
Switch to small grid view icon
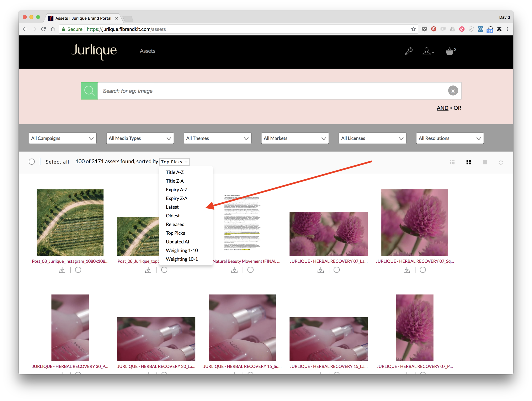(452, 162)
